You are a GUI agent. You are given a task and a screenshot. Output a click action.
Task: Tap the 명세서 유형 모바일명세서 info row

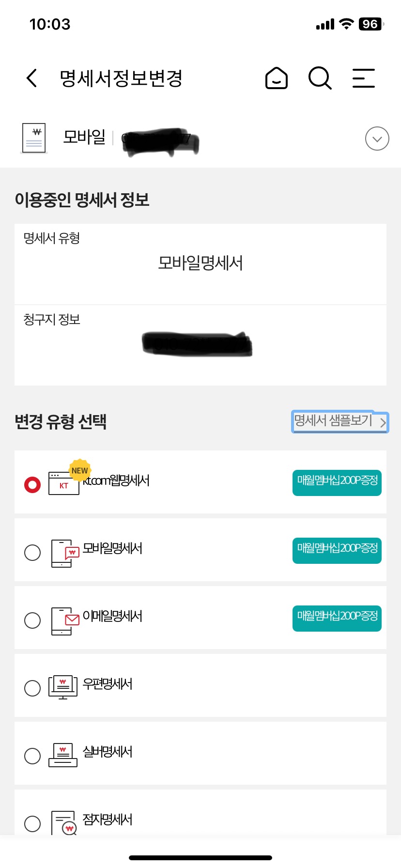click(200, 263)
